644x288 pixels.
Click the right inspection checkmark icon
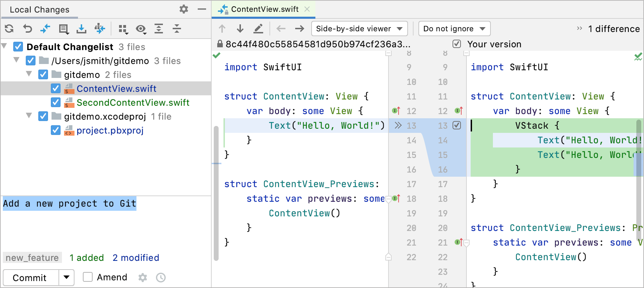tap(638, 57)
